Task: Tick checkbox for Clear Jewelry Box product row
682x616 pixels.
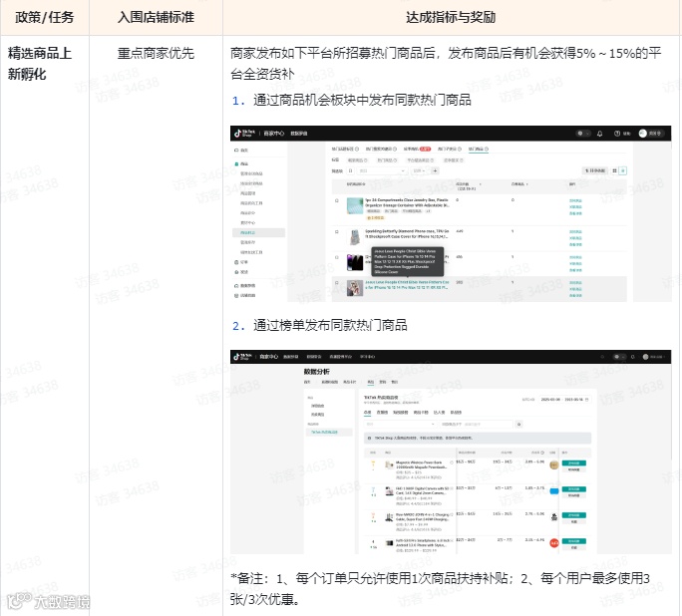Action: click(x=336, y=200)
